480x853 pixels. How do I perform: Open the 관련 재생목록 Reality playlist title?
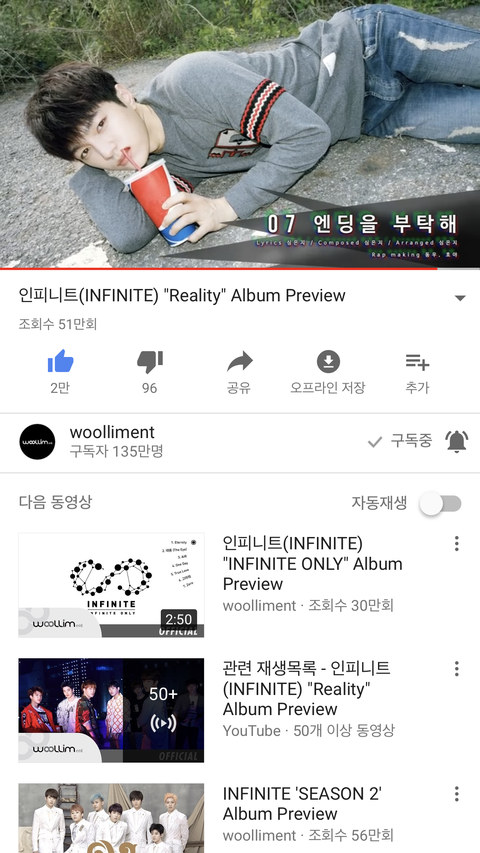306,688
